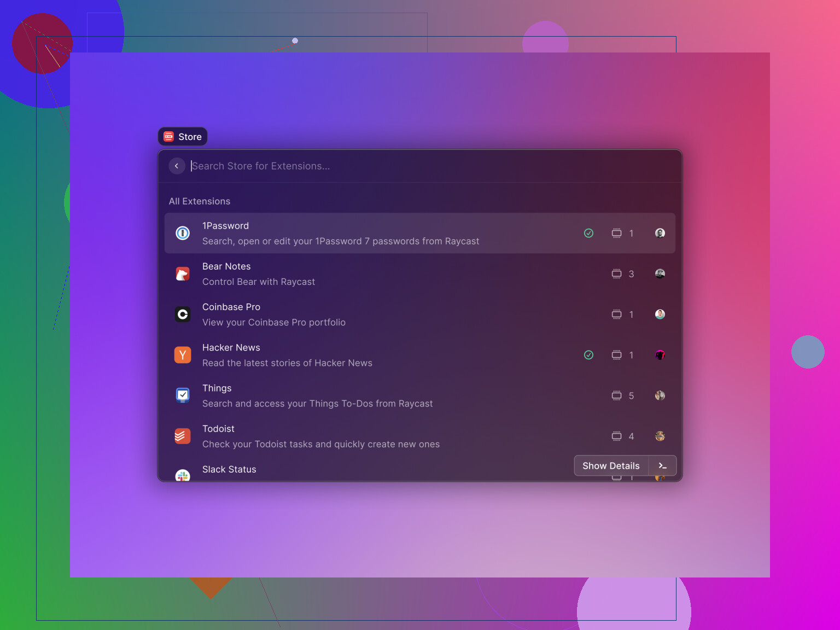
Task: Select the Bear Notes extension row
Action: (383, 274)
